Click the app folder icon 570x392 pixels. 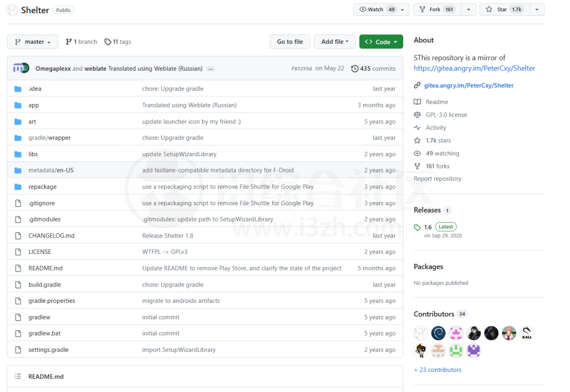[18, 106]
